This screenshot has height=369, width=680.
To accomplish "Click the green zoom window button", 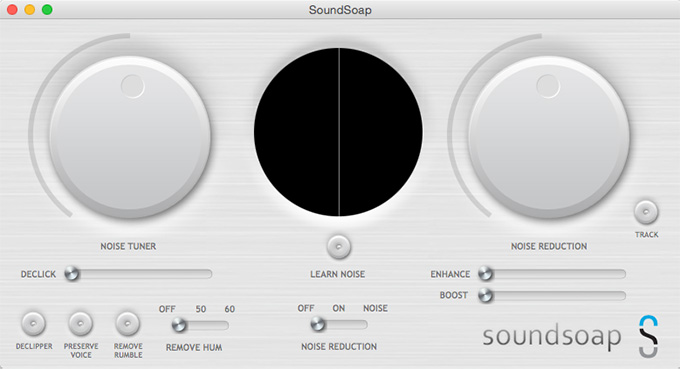I will pyautogui.click(x=47, y=10).
